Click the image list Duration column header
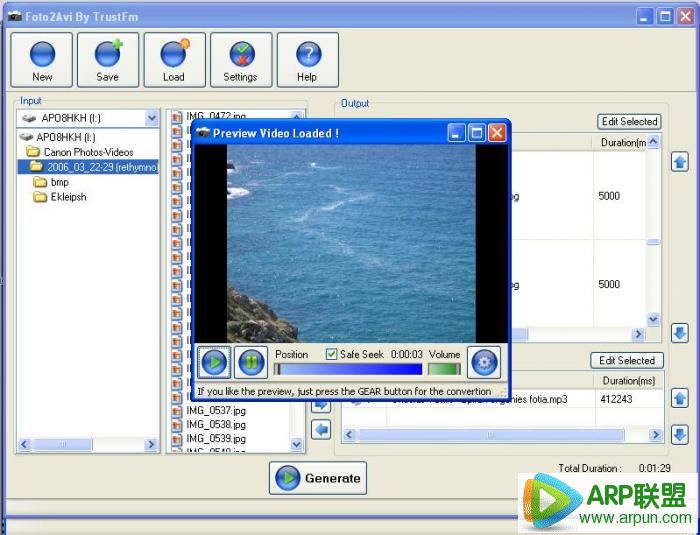 click(620, 142)
